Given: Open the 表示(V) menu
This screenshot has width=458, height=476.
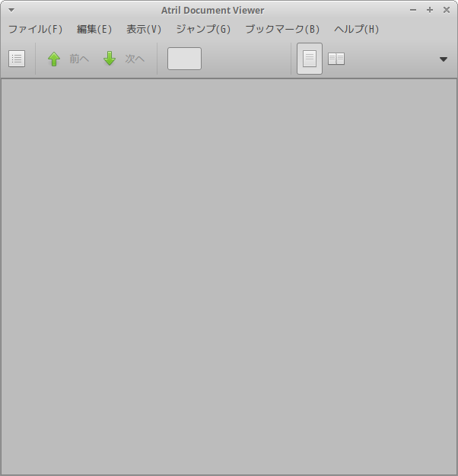Looking at the screenshot, I should click(x=144, y=29).
